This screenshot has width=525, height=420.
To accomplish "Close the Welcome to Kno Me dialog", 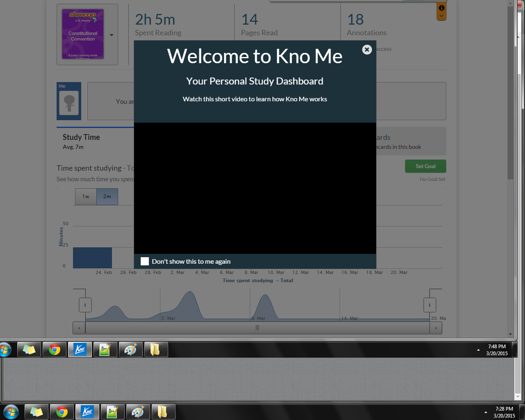I will 367,49.
